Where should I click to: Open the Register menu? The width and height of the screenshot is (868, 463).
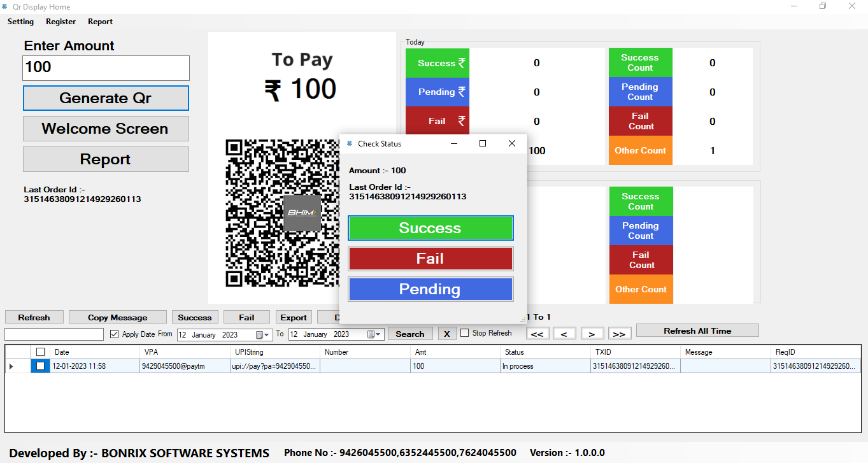pyautogui.click(x=60, y=22)
